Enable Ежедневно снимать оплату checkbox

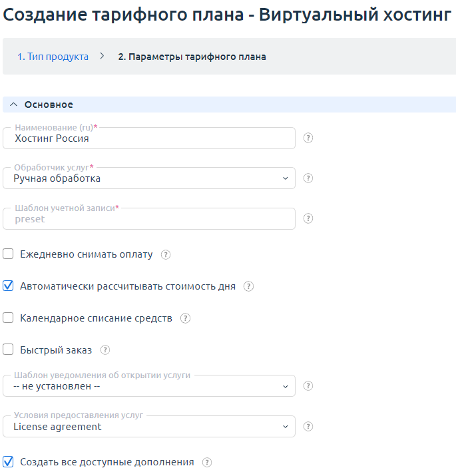pyautogui.click(x=8, y=254)
